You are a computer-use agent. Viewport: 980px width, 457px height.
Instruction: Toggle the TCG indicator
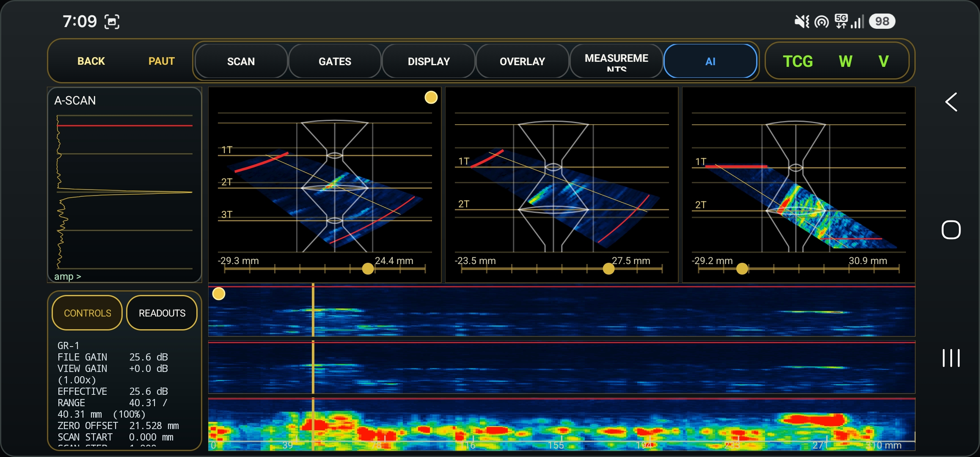[x=798, y=61]
